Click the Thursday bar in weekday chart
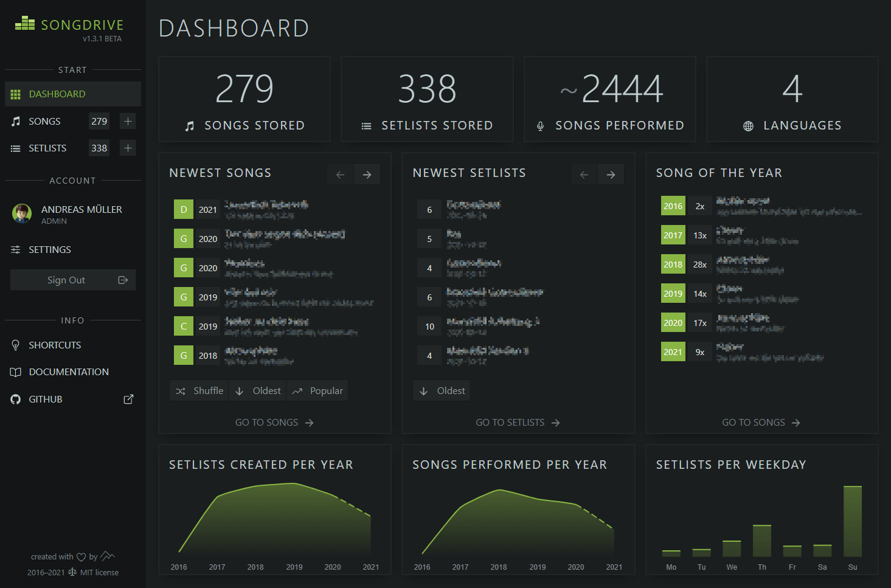 tap(762, 541)
